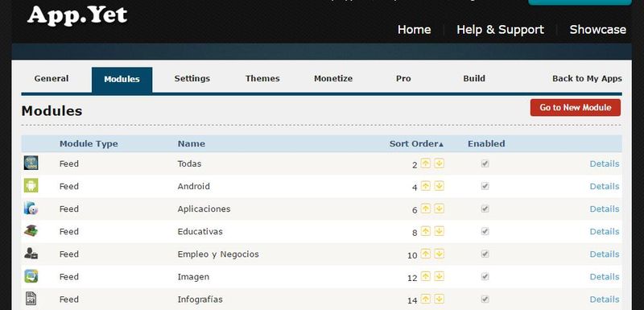Sort table by Module Type header
This screenshot has height=310, width=644.
pyautogui.click(x=89, y=143)
